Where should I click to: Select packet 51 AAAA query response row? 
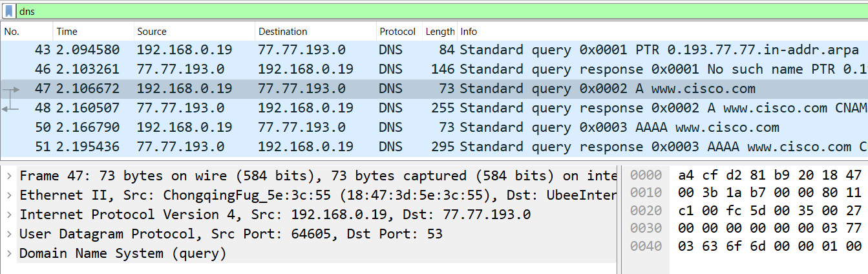coord(388,147)
